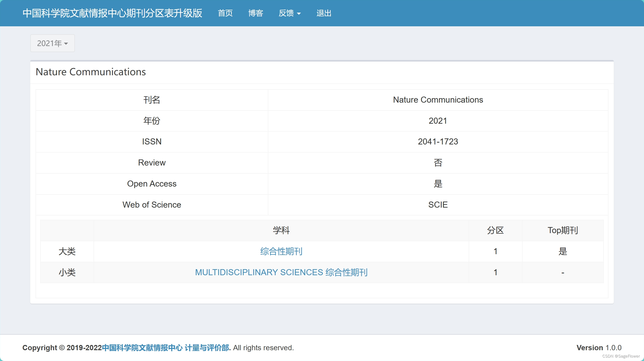Click the 分区 column header
Viewport: 644px width, 361px height.
point(495,230)
